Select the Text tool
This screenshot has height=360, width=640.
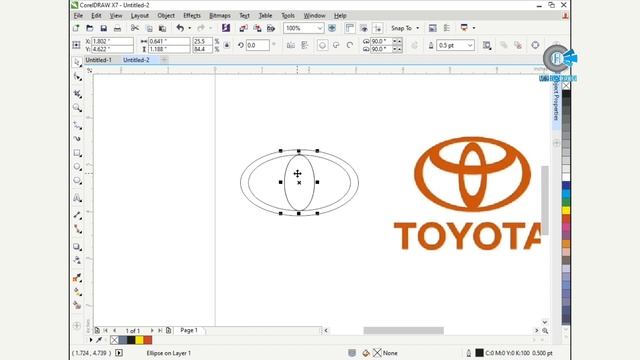[77, 198]
